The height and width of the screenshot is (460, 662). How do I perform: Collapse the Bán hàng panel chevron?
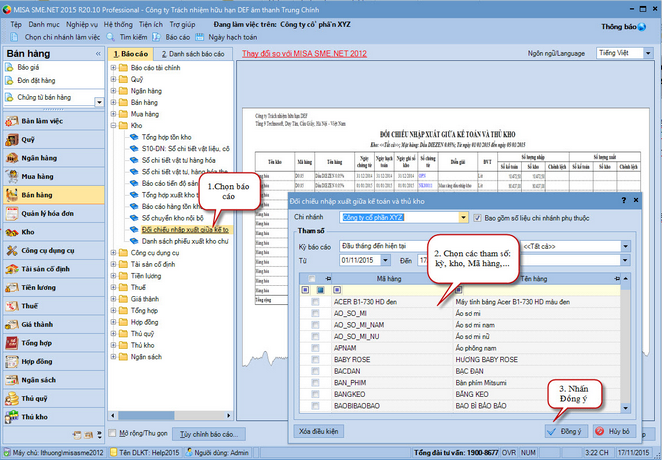pos(98,54)
